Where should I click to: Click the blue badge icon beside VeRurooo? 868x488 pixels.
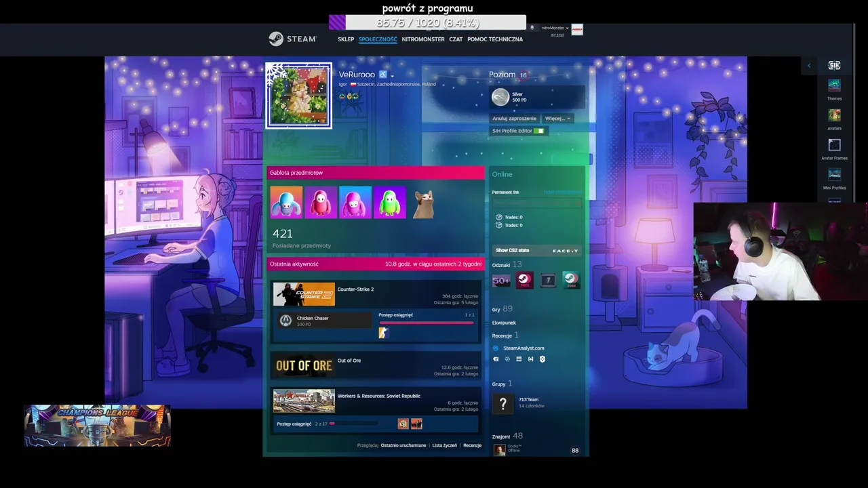pyautogui.click(x=383, y=75)
